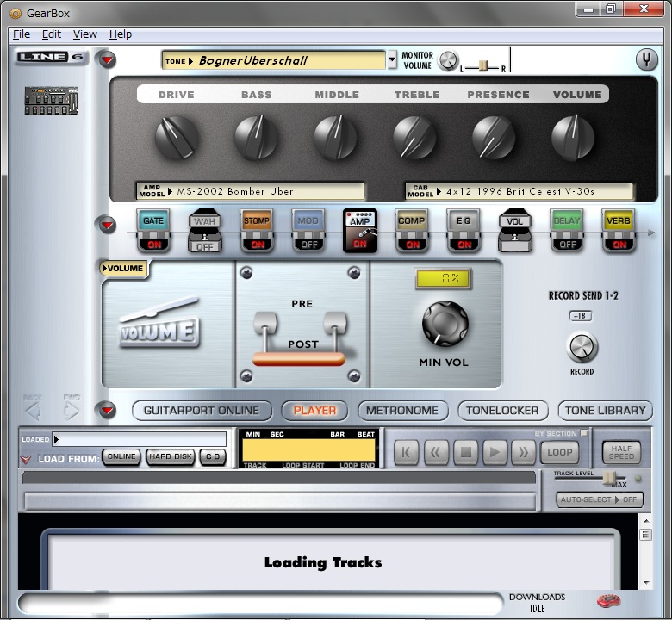Toggle the VERB ON switch
This screenshot has width=672, height=620.
[x=619, y=245]
